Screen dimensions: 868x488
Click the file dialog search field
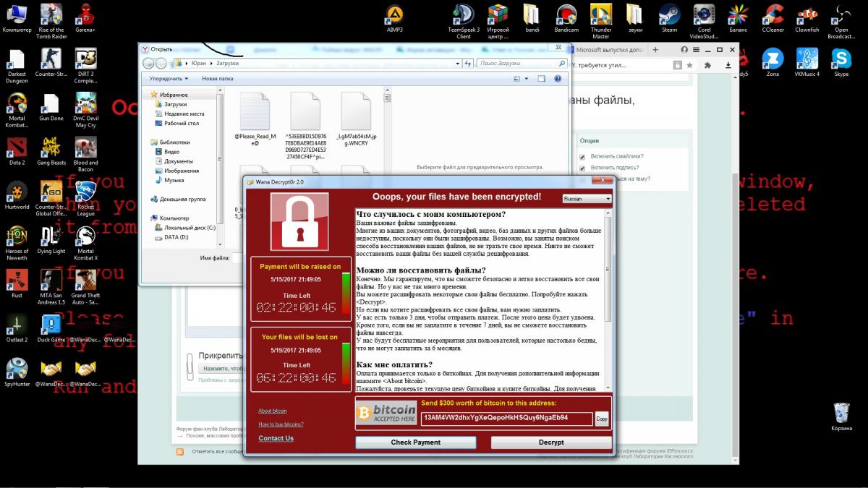[x=522, y=64]
